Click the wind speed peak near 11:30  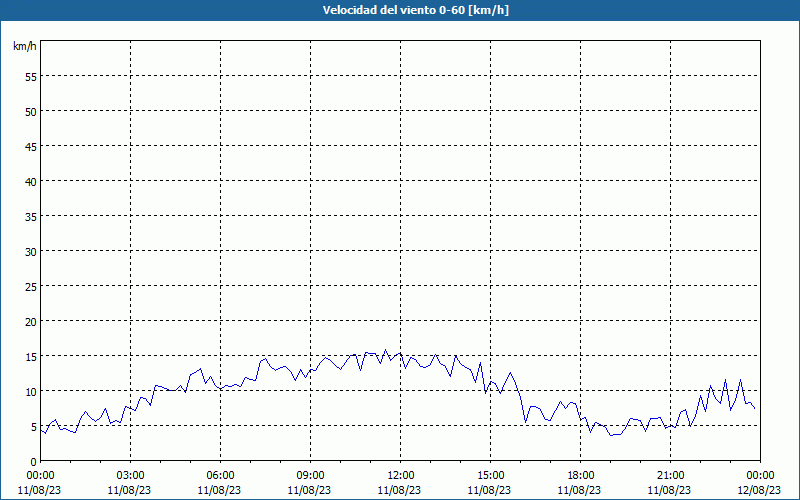(x=385, y=350)
